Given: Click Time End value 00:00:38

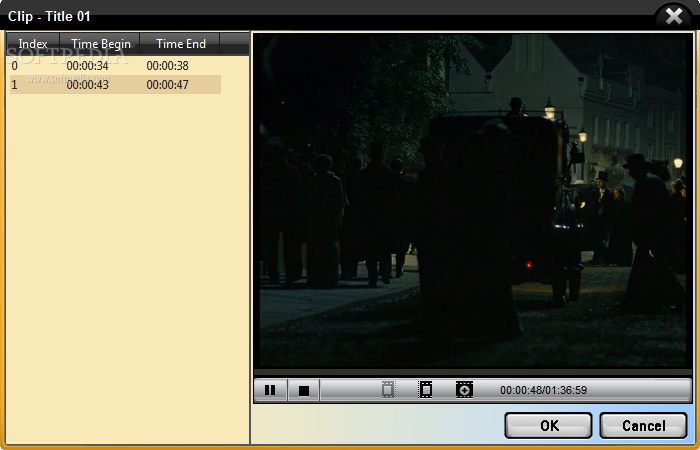Looking at the screenshot, I should pyautogui.click(x=167, y=66).
